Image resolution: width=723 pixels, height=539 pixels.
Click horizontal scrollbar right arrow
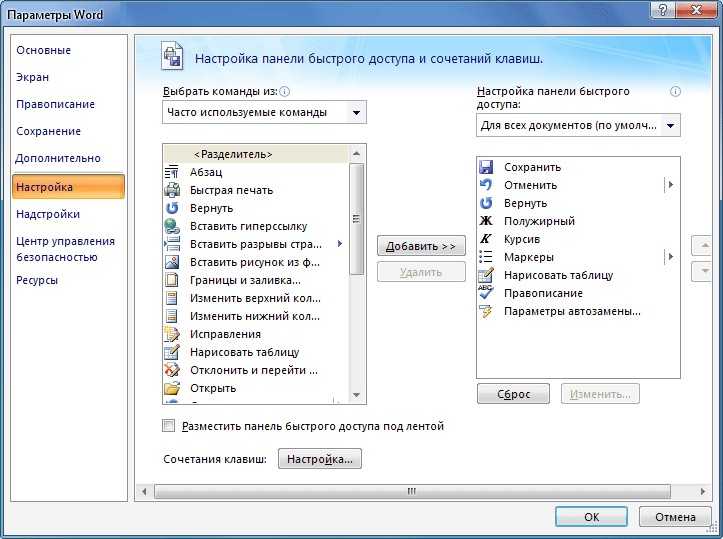coord(703,492)
